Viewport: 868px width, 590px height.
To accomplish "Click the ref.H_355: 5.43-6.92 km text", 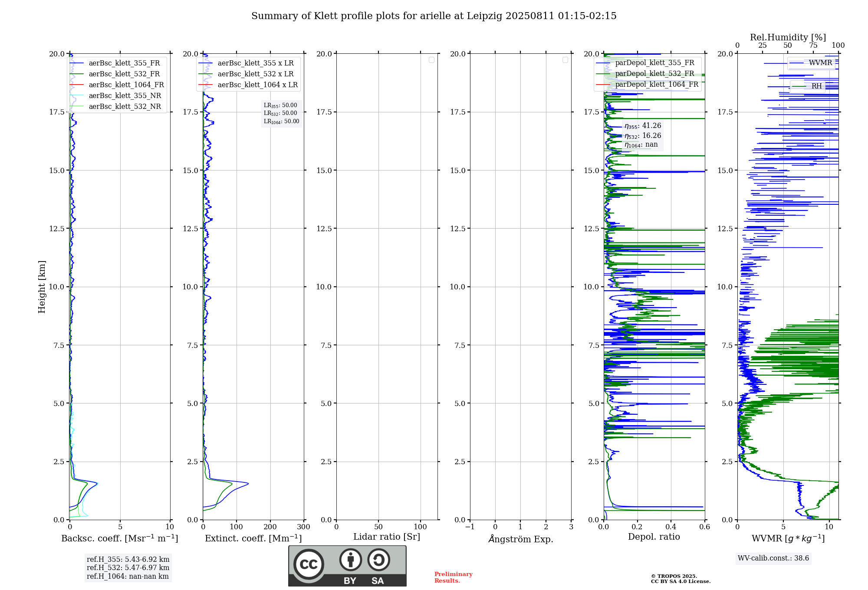I will (128, 560).
